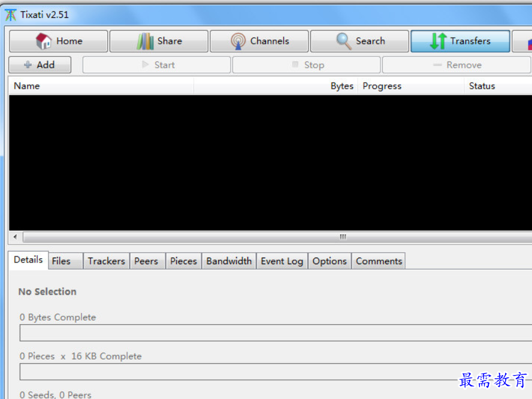Click the books Share icon

[145, 41]
